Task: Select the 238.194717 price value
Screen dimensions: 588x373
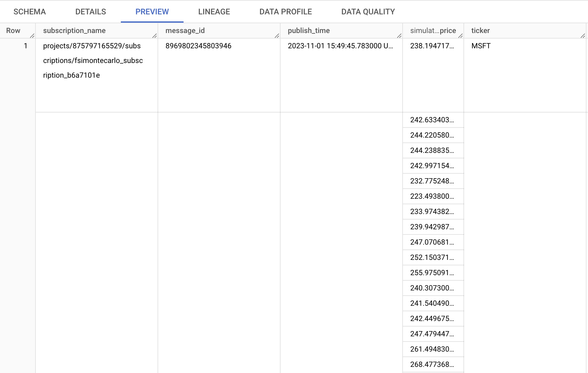Action: 432,46
